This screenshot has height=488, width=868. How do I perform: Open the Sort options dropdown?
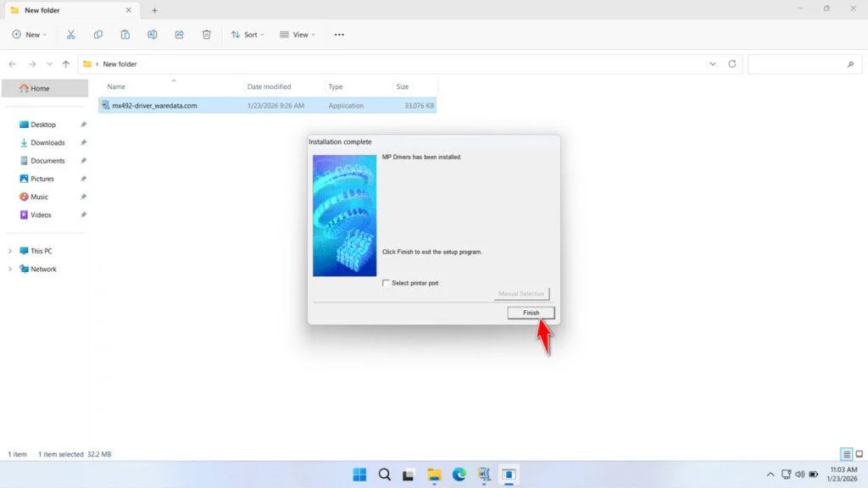pyautogui.click(x=247, y=34)
